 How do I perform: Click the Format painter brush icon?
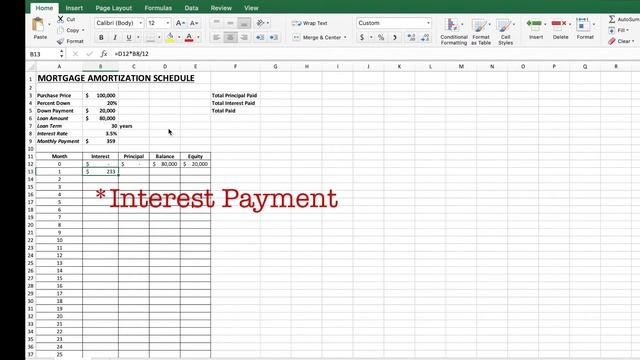coord(60,41)
